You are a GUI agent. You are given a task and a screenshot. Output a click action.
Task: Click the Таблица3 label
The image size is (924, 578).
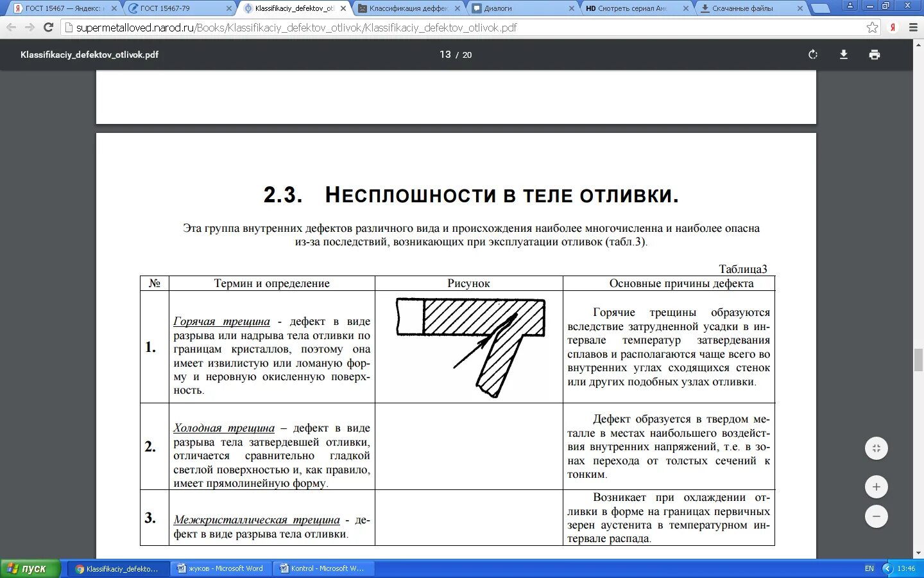[743, 269]
